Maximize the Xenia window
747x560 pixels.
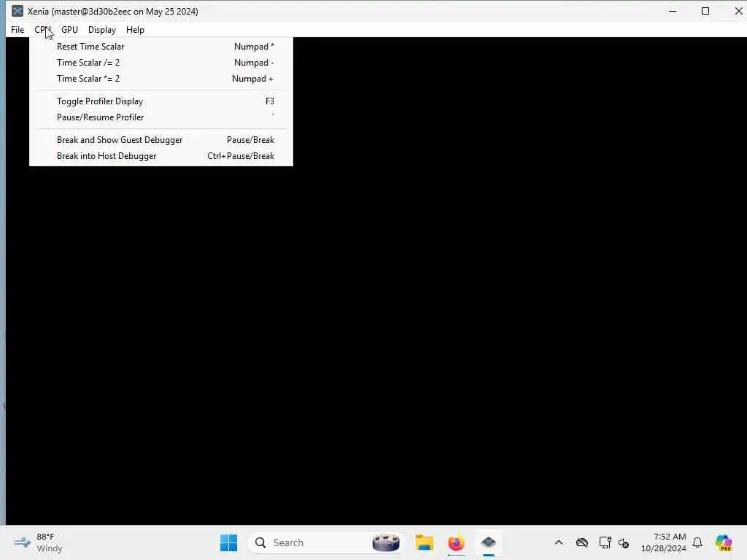tap(705, 11)
